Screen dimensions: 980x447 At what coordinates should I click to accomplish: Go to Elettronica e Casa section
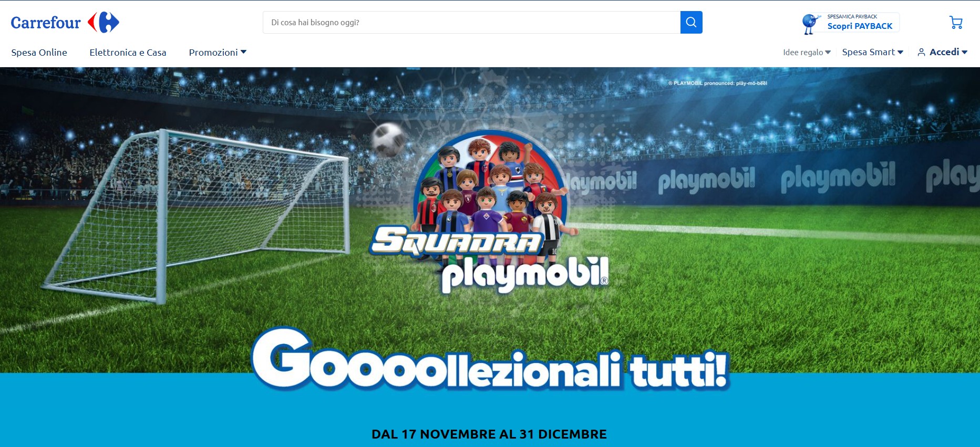pos(128,53)
